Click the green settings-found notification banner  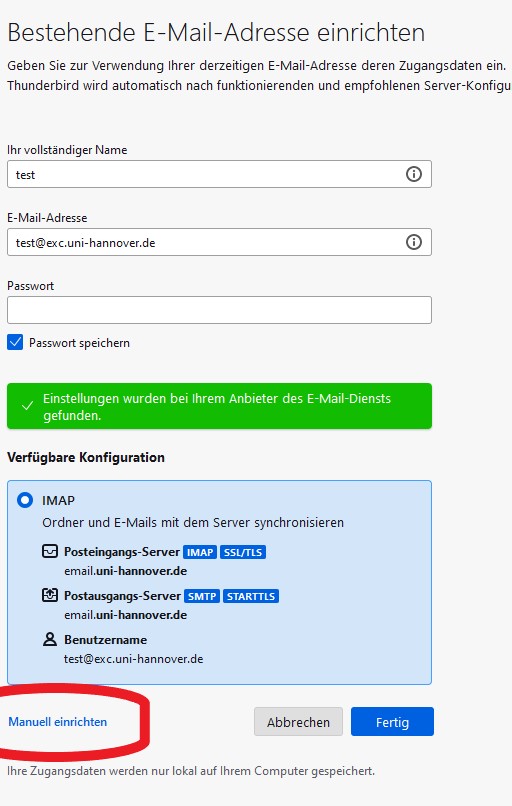tap(219, 406)
